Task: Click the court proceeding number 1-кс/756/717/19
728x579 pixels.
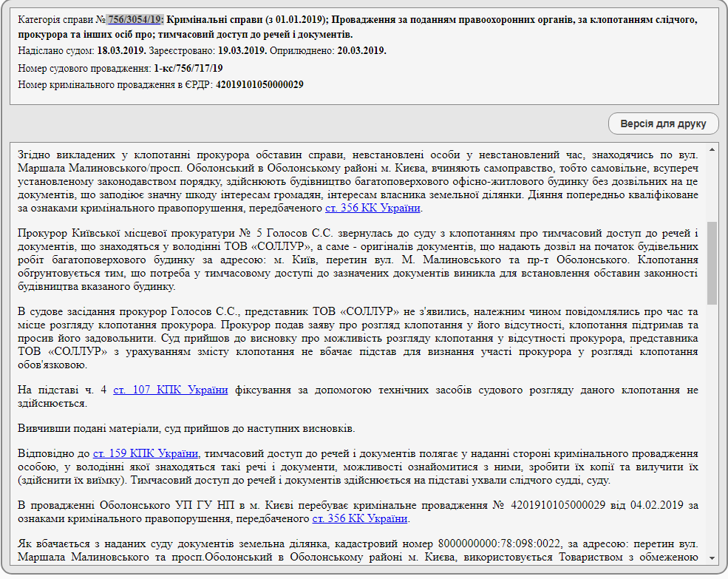Action: (188, 68)
